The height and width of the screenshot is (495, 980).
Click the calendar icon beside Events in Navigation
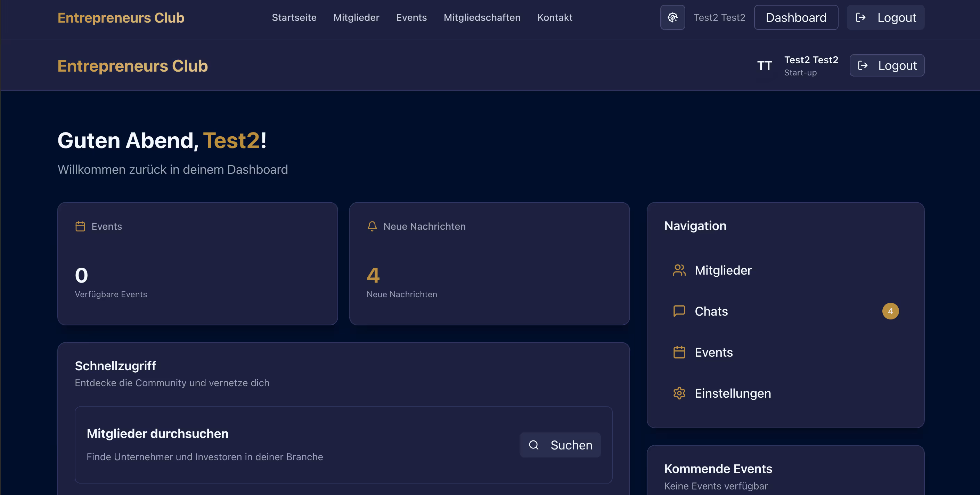679,352
